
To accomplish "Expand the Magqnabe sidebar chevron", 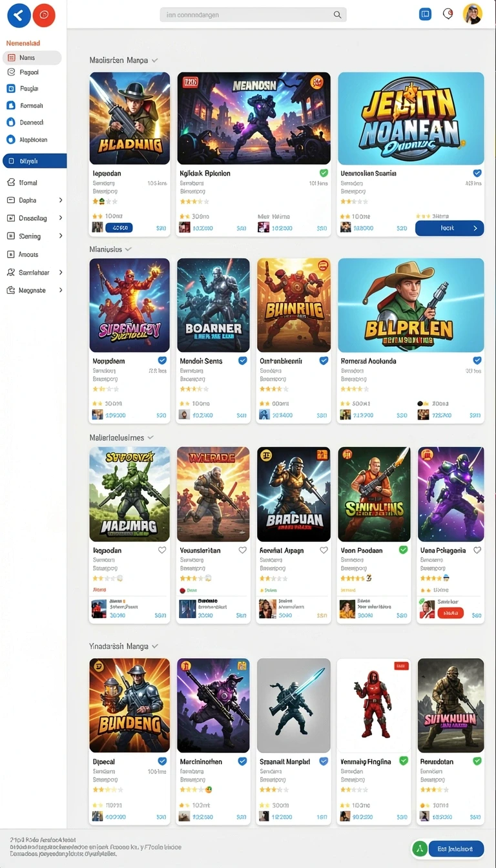I will pyautogui.click(x=61, y=291).
